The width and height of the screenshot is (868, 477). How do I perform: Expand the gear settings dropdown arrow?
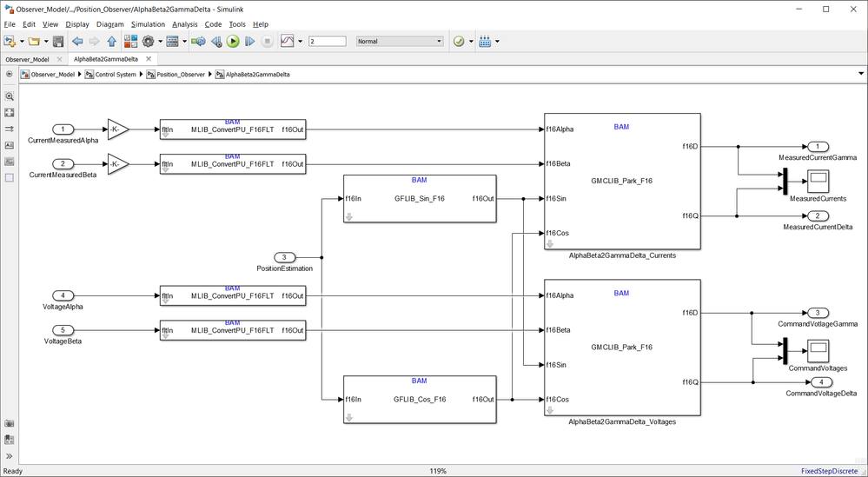(160, 41)
